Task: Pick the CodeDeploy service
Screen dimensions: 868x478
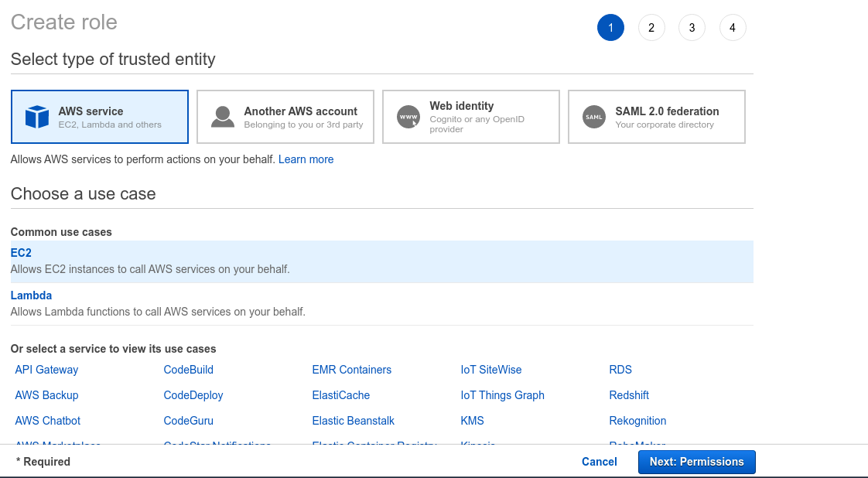Action: coord(193,395)
